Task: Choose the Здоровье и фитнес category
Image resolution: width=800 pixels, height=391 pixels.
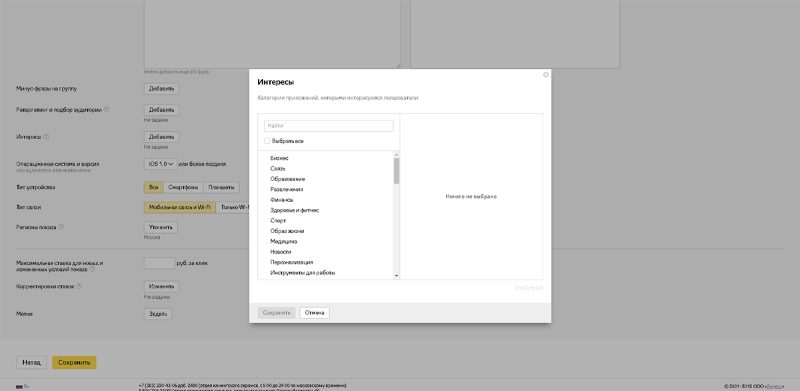Action: point(294,210)
